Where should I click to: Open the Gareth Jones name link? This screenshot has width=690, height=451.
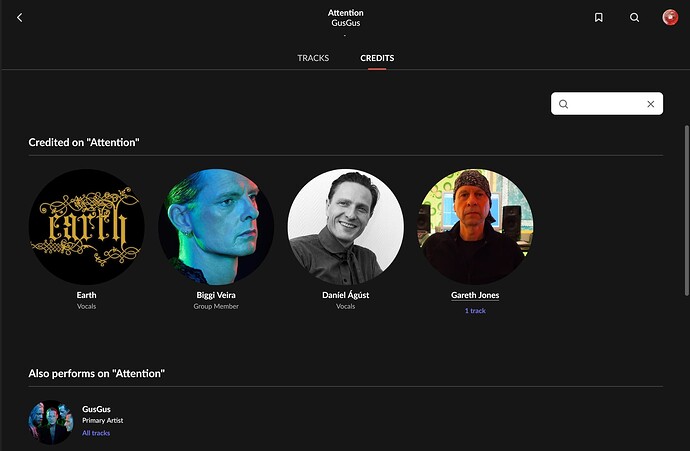[475, 295]
